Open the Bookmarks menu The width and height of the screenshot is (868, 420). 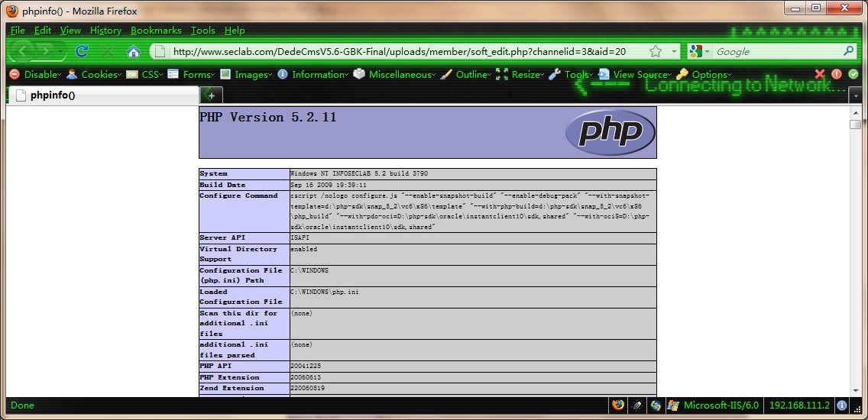tap(156, 31)
